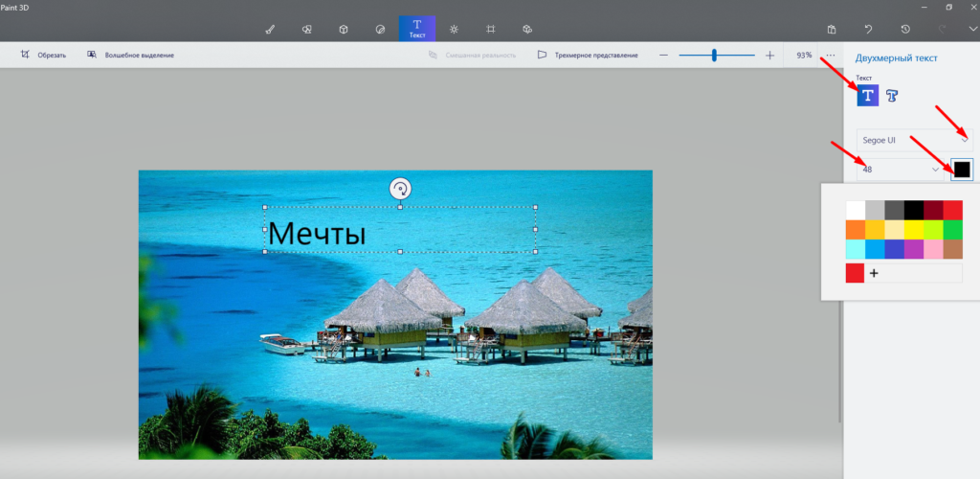Open the Canvas tool

click(x=491, y=29)
